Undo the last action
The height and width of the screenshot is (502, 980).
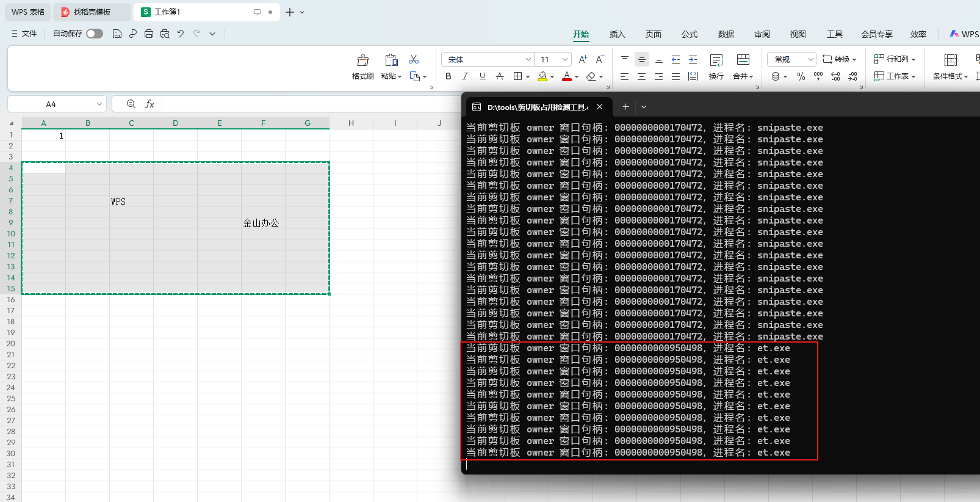(x=181, y=34)
